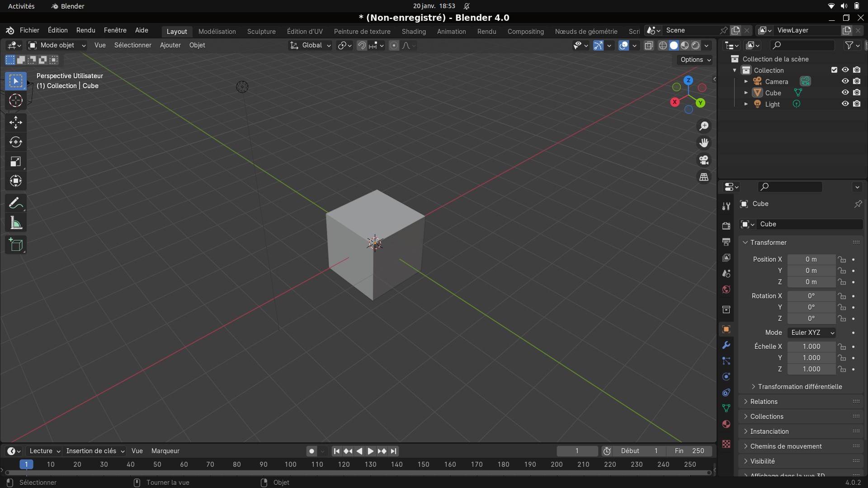
Task: Click the Position X value field
Action: pyautogui.click(x=811, y=259)
